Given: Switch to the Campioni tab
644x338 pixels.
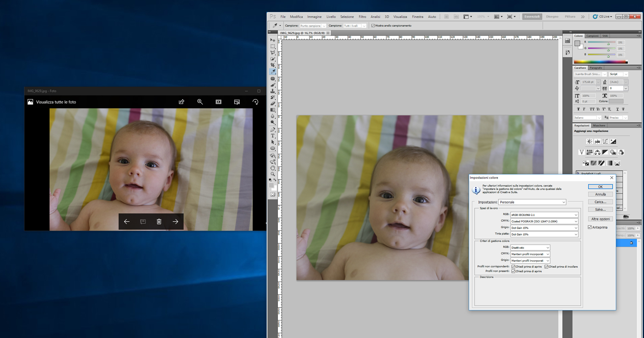Looking at the screenshot, I should (x=592, y=36).
